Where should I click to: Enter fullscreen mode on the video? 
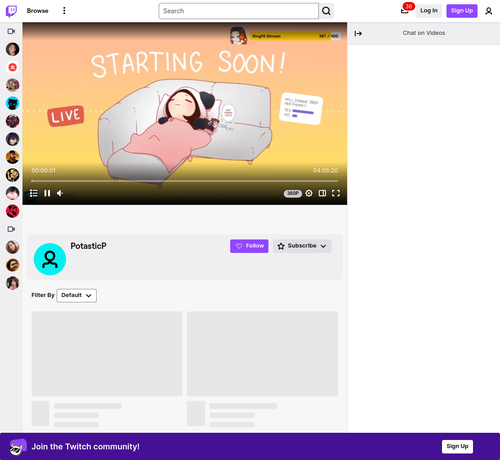[336, 193]
